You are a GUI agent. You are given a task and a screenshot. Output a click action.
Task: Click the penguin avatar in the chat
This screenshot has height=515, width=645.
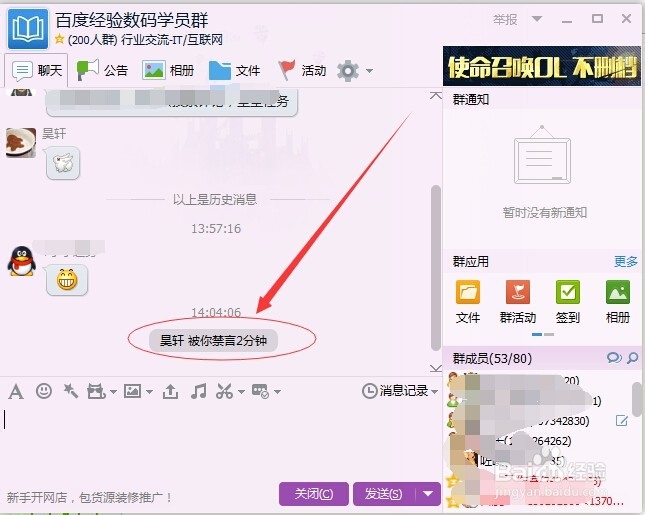[x=21, y=261]
